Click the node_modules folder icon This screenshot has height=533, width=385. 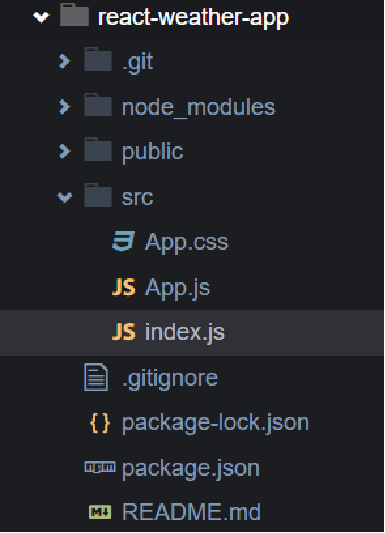pos(98,105)
